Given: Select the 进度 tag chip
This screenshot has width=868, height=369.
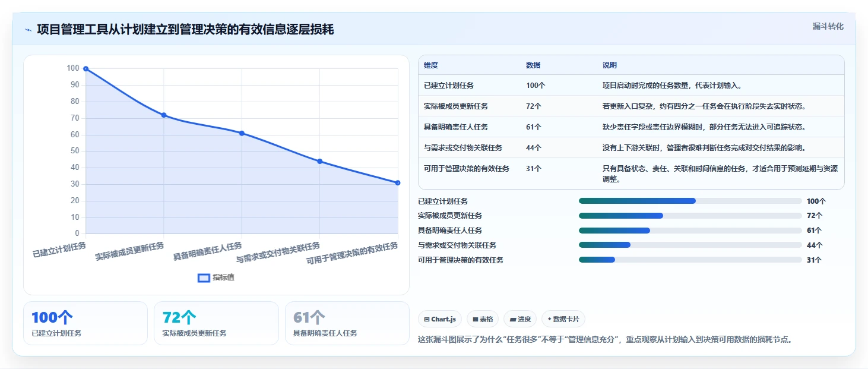Looking at the screenshot, I should [x=520, y=319].
